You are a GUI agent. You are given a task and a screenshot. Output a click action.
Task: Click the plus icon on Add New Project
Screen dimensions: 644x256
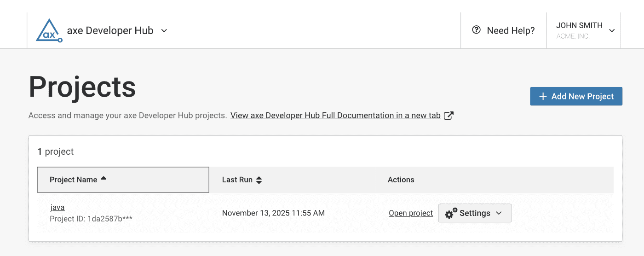(x=543, y=96)
